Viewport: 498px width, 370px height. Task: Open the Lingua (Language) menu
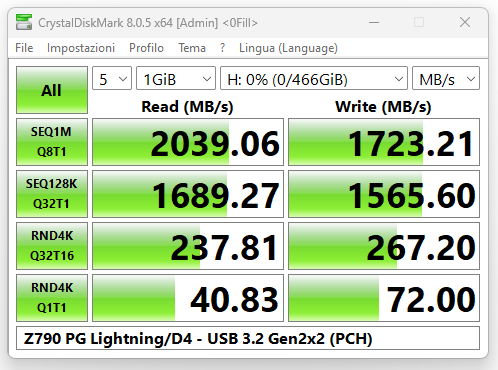pyautogui.click(x=288, y=48)
